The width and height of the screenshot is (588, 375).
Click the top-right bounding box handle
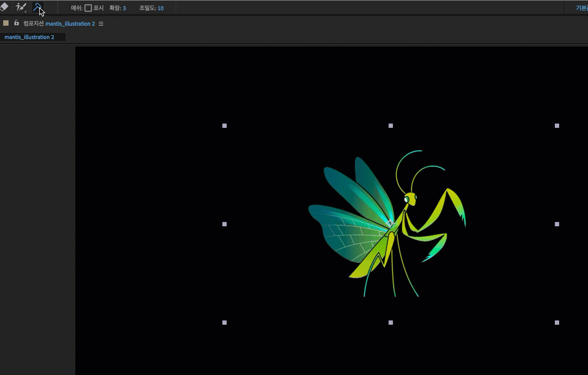click(x=557, y=126)
